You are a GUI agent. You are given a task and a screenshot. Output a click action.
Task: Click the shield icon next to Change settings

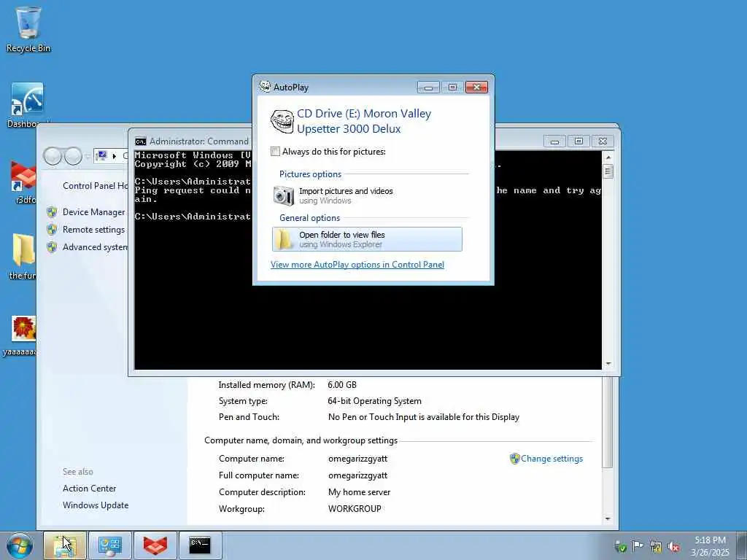(514, 459)
